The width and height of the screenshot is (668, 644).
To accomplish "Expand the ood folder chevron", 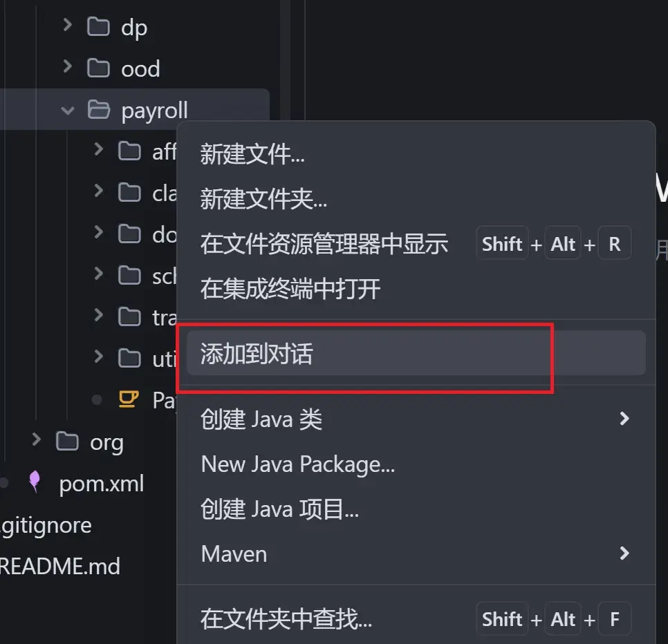I will 67,66.
